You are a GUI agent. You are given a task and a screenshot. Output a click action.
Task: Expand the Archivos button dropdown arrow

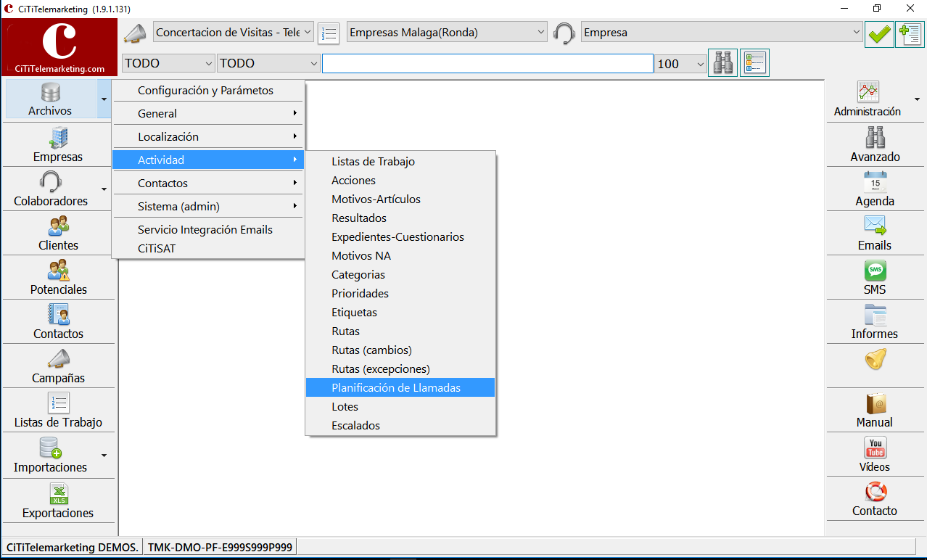coord(104,99)
